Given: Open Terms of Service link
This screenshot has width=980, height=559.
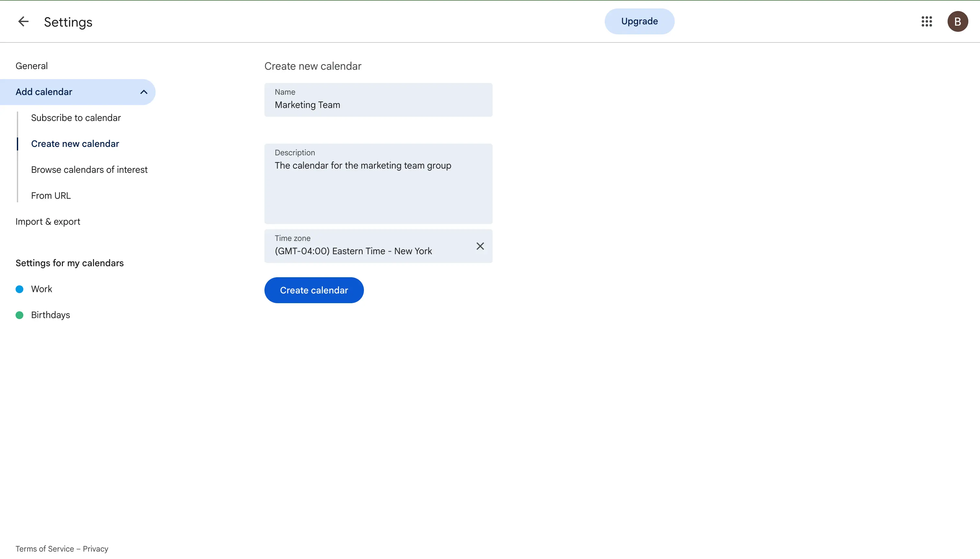Looking at the screenshot, I should [x=44, y=549].
